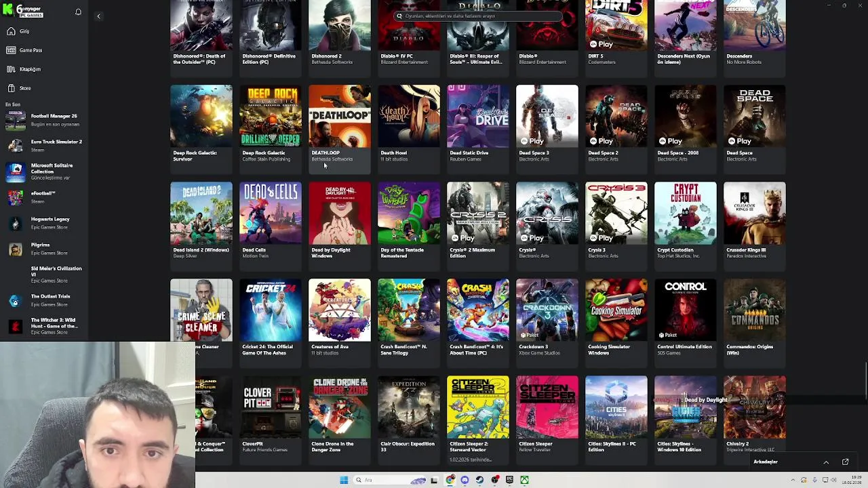Screen dimensions: 868x488
Task: Play DIRT 5 via Play button
Action: pos(601,44)
